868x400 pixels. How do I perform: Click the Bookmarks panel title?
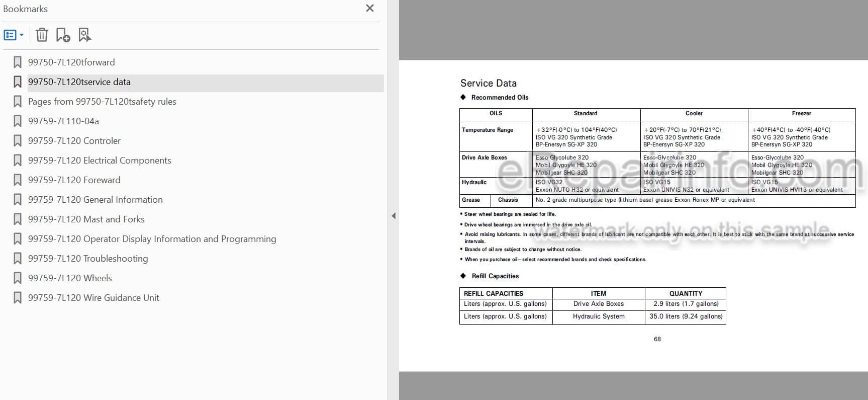point(25,9)
